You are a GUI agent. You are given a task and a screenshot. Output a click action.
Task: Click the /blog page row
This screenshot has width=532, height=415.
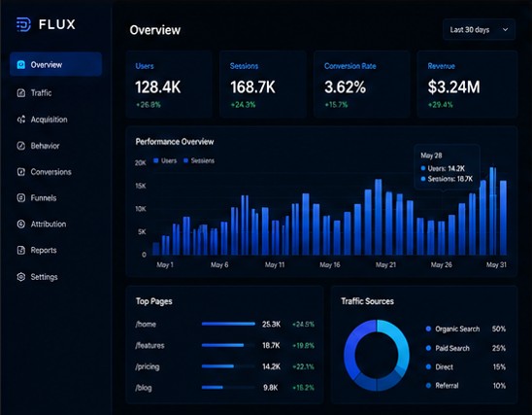coord(224,388)
